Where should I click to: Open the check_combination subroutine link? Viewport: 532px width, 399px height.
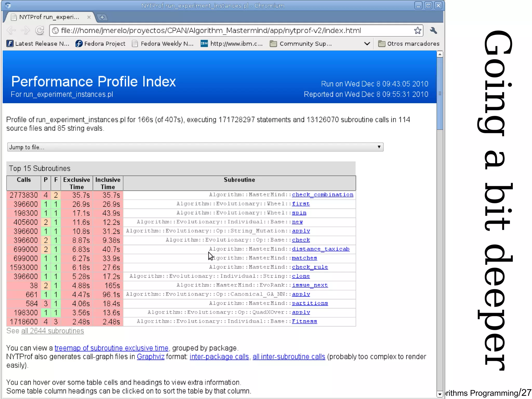(x=322, y=195)
